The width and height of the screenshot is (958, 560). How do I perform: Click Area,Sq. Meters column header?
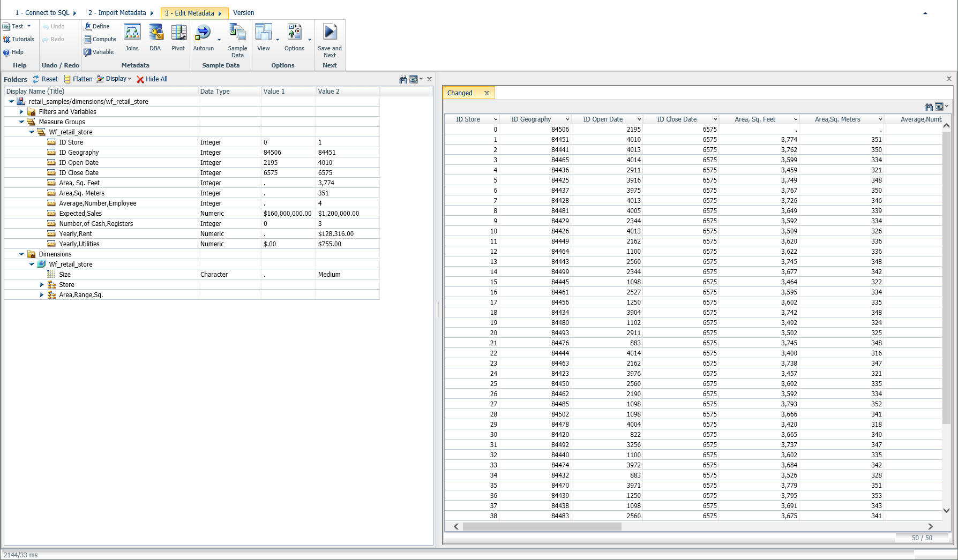point(837,119)
